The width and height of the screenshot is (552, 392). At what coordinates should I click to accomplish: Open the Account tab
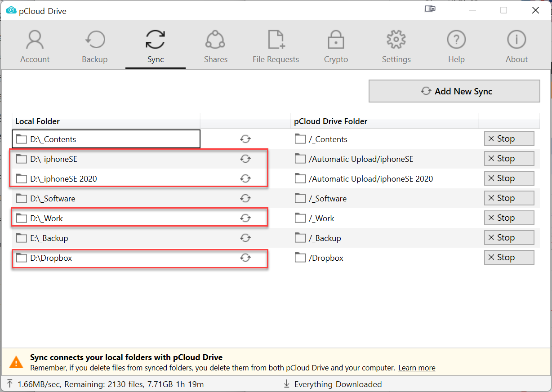point(35,46)
